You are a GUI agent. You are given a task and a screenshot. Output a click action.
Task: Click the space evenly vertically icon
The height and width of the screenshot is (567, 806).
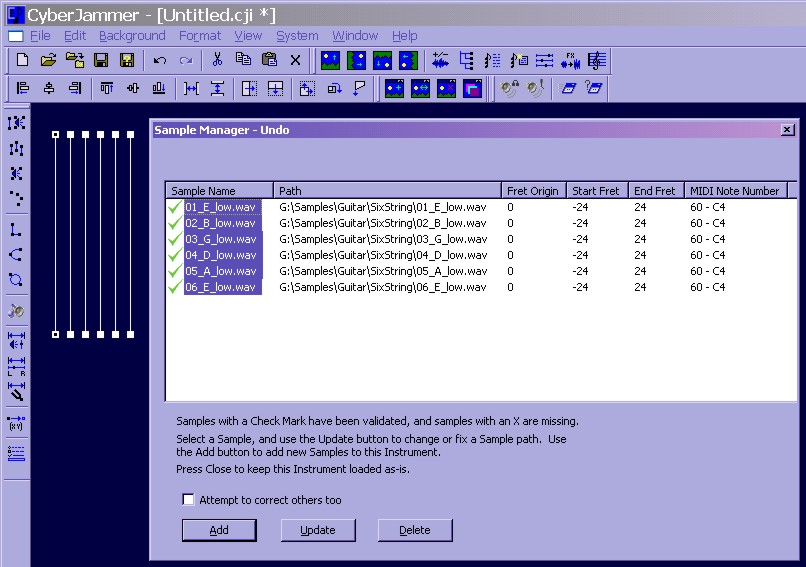[x=217, y=88]
